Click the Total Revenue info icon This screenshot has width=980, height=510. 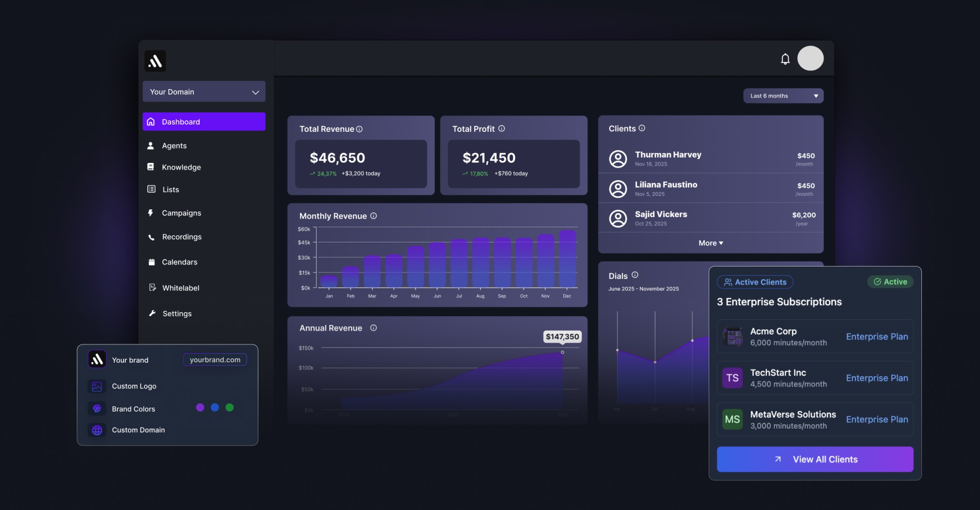(x=359, y=129)
